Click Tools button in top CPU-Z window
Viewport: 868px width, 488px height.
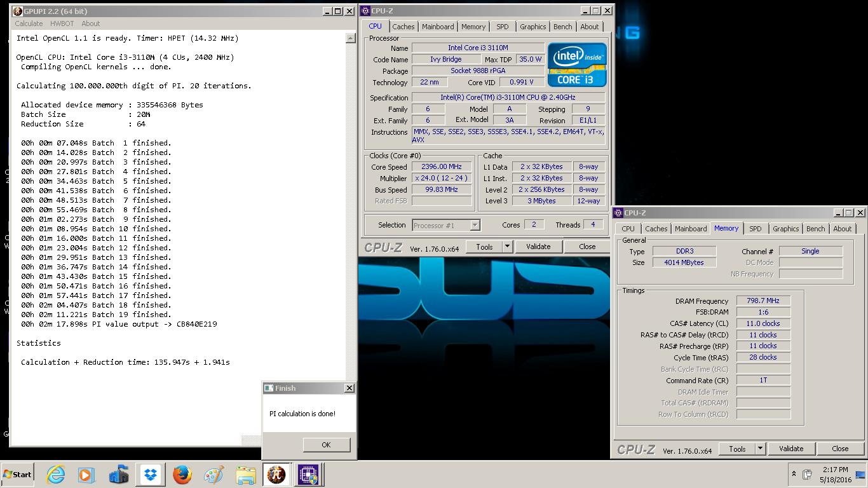click(484, 247)
